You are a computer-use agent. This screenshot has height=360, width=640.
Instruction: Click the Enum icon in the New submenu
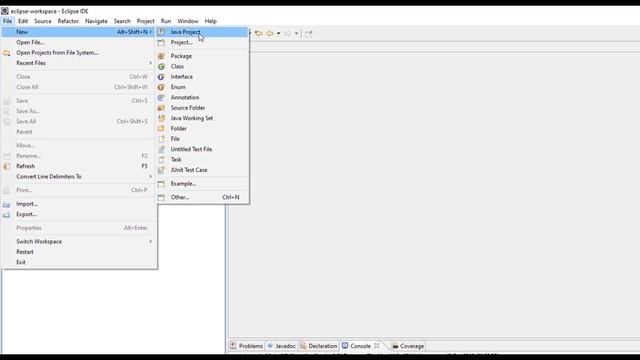[x=161, y=87]
